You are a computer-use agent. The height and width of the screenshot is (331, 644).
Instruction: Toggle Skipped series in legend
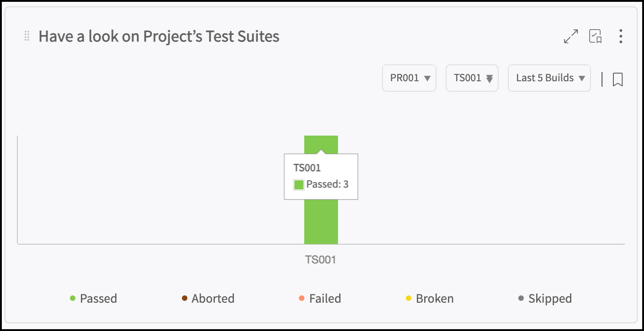[545, 299]
